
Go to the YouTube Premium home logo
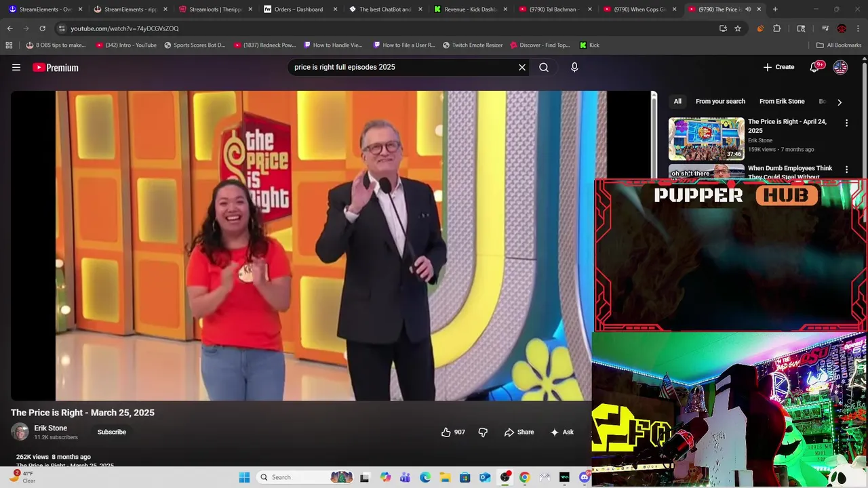point(56,67)
